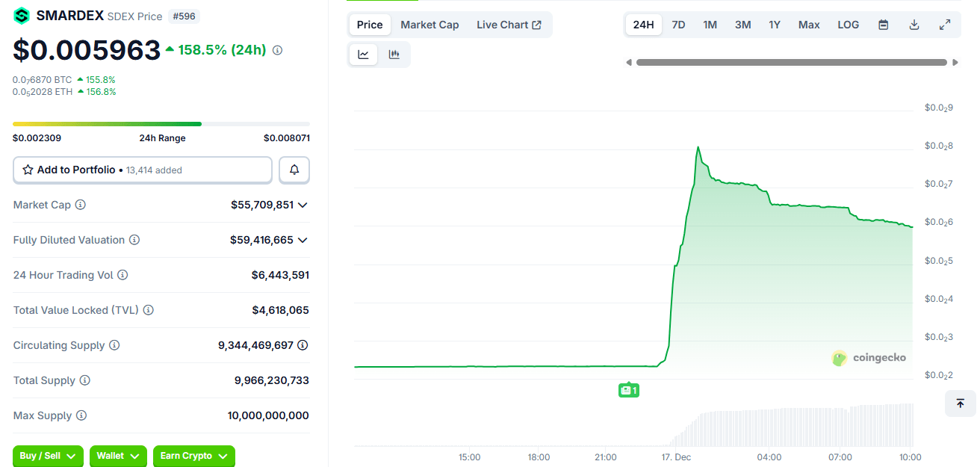Open the Buy / Sell dropdown
This screenshot has width=980, height=467.
point(49,456)
